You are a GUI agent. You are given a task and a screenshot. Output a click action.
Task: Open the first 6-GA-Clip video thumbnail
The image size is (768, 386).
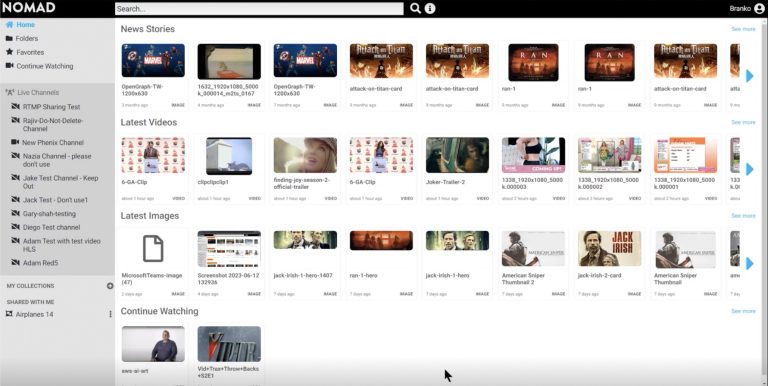[x=153, y=155]
